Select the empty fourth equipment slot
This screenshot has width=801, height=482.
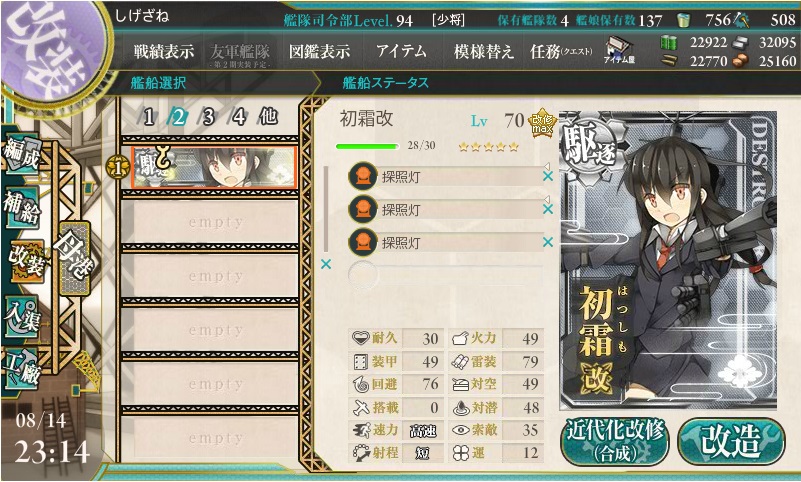[x=445, y=275]
